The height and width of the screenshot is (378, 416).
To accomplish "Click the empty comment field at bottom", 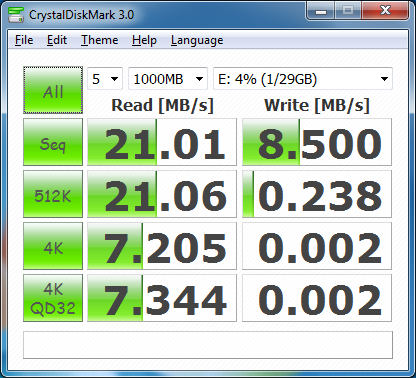I will coord(208,345).
